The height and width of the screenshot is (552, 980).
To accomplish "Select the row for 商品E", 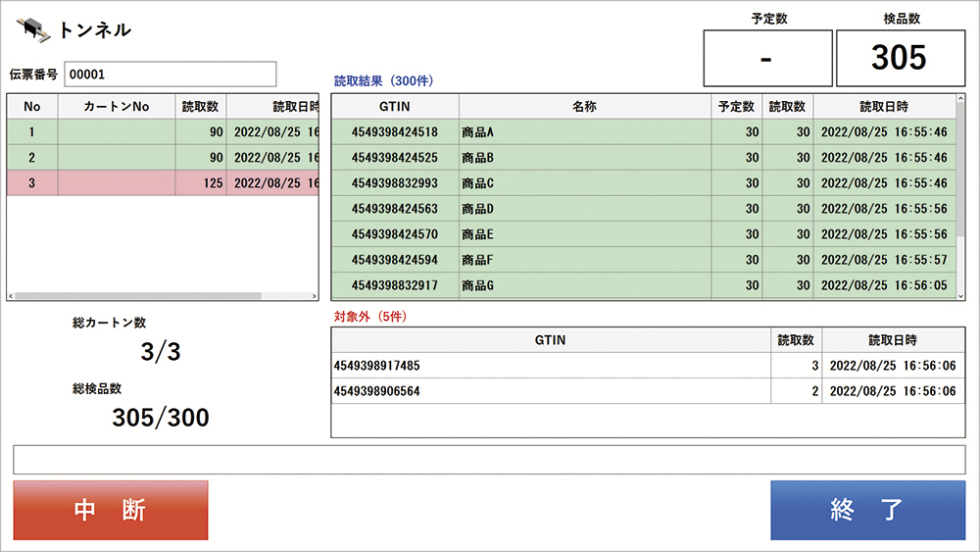I will [644, 234].
